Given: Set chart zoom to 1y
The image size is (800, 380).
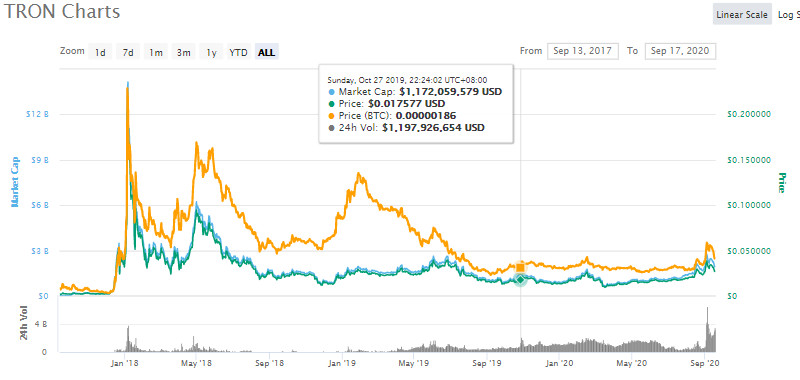Looking at the screenshot, I should point(211,53).
